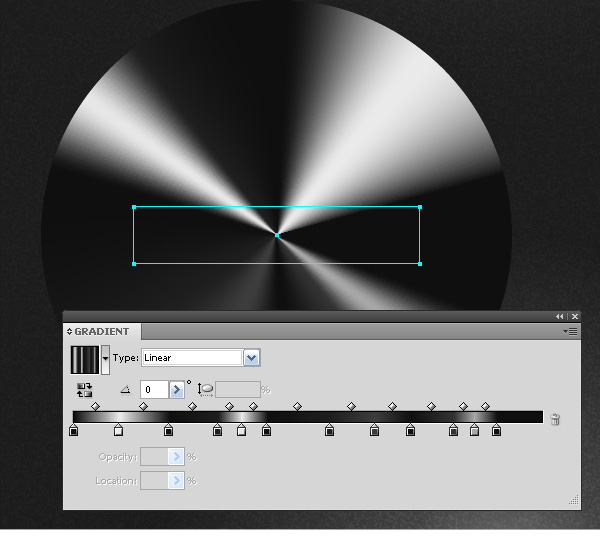Select the first black gradient stop
Image resolution: width=600 pixels, height=551 pixels.
(74, 430)
